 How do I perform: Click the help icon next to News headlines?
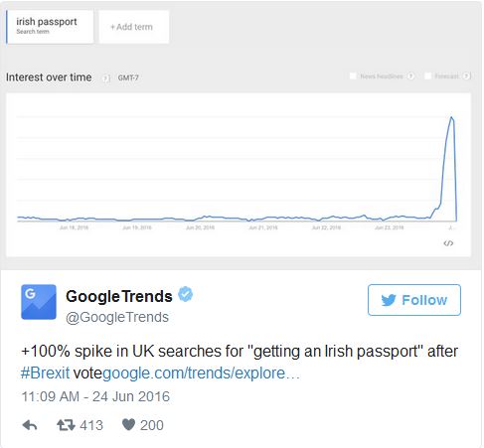tap(410, 76)
